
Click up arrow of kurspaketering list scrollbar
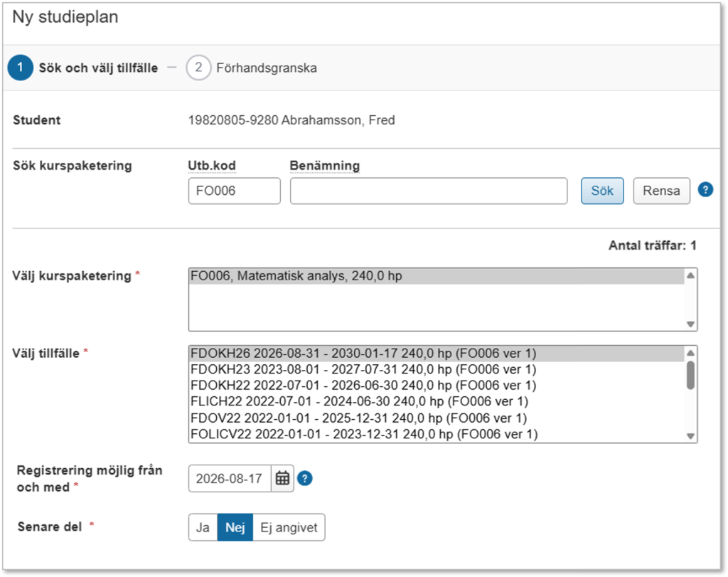(x=690, y=275)
